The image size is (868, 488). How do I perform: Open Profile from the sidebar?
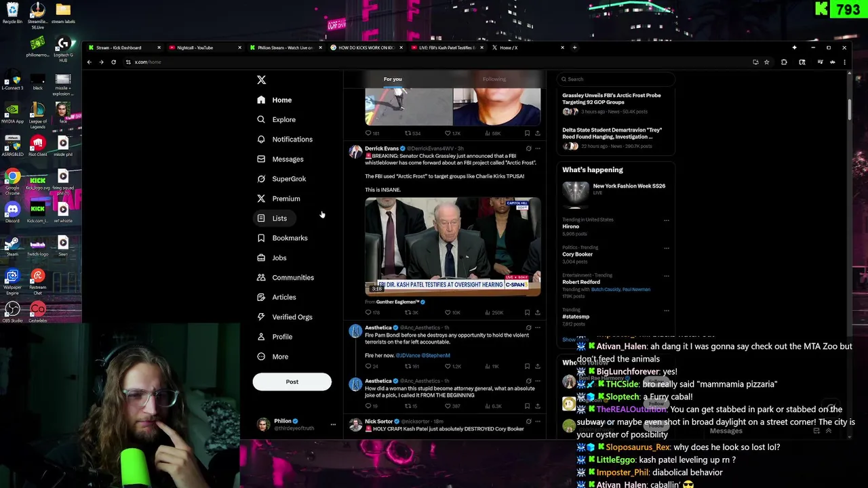point(275,337)
